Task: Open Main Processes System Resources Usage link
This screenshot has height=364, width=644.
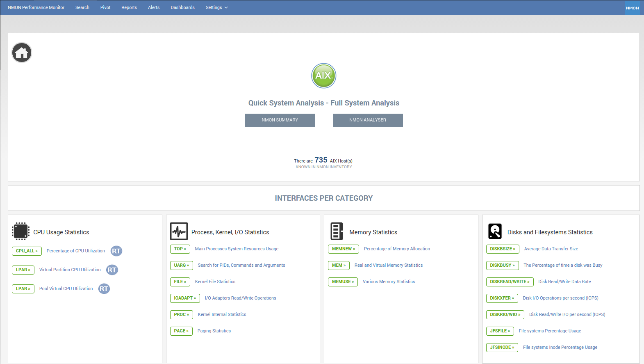Action: (x=237, y=249)
